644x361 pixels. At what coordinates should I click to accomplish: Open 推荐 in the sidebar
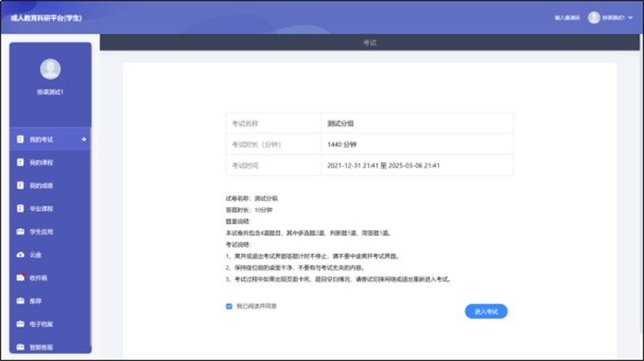pos(50,301)
